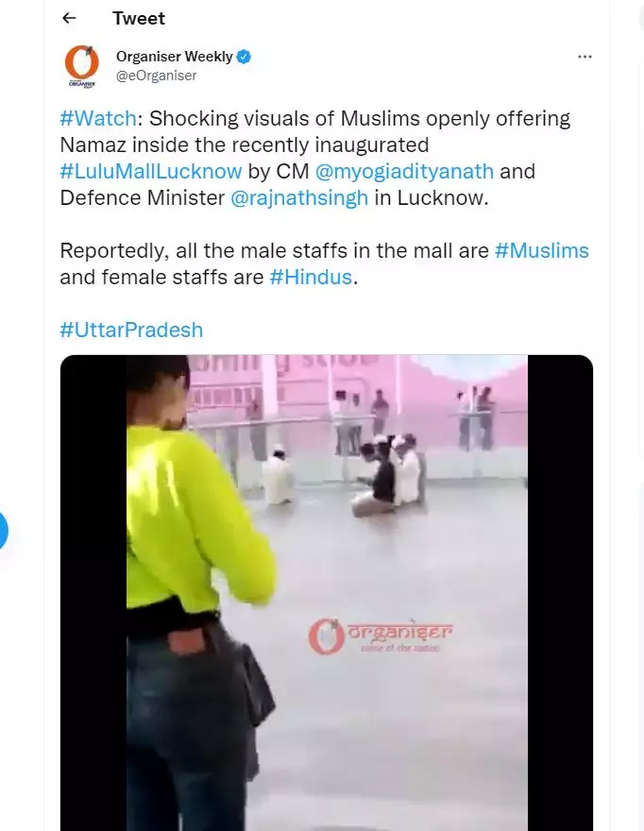The image size is (644, 831).
Task: Open the Organiser Weekly display name
Action: pos(175,57)
